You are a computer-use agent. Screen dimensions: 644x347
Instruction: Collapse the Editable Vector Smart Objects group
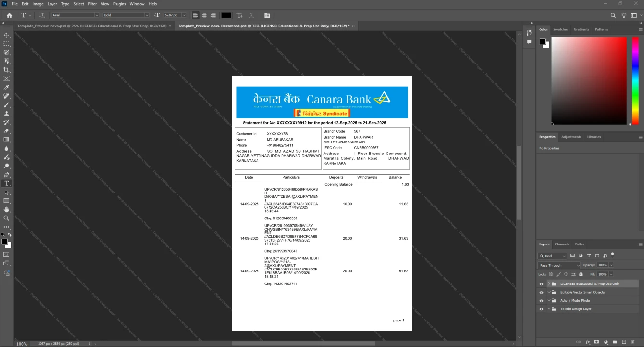pyautogui.click(x=549, y=292)
